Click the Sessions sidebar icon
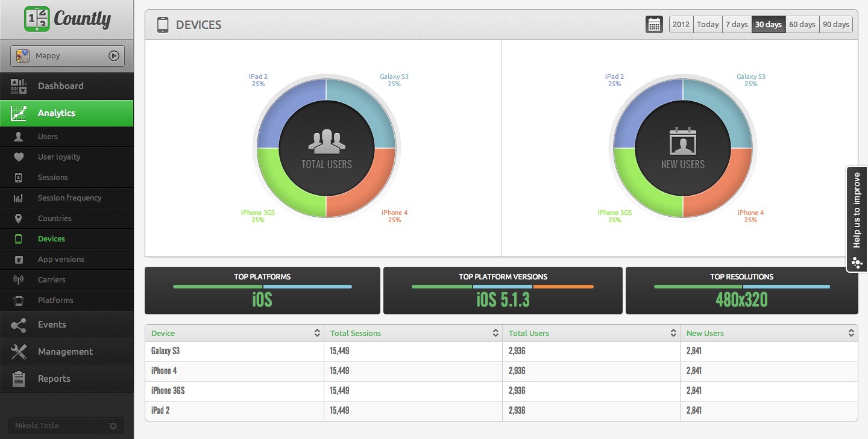Screen dimensions: 868x439 [19, 178]
